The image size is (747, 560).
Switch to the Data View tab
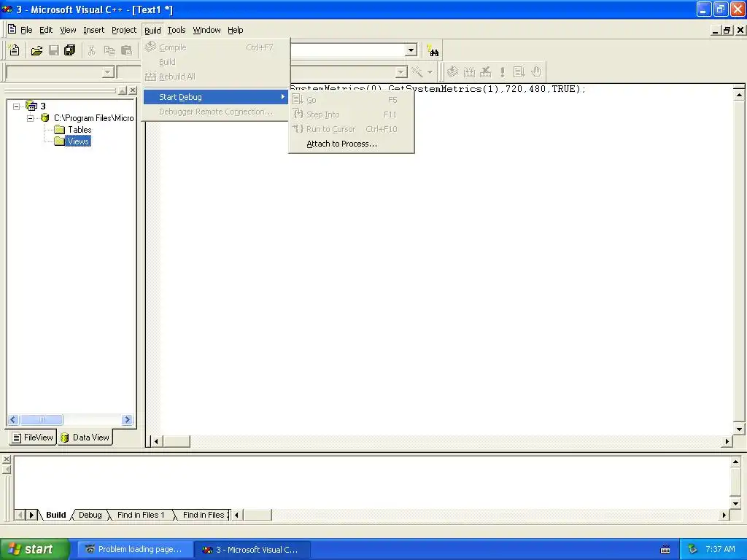(x=85, y=437)
